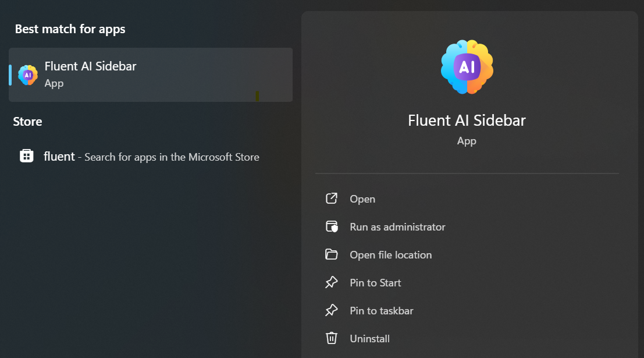Open the file location of Fluent AI Sidebar
This screenshot has height=358, width=644.
391,254
